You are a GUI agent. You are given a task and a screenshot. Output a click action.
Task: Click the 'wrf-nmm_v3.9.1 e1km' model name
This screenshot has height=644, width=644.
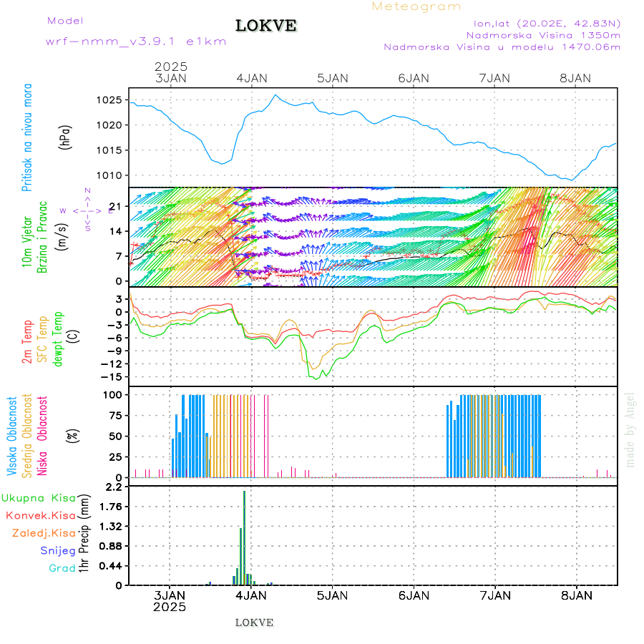[x=136, y=42]
